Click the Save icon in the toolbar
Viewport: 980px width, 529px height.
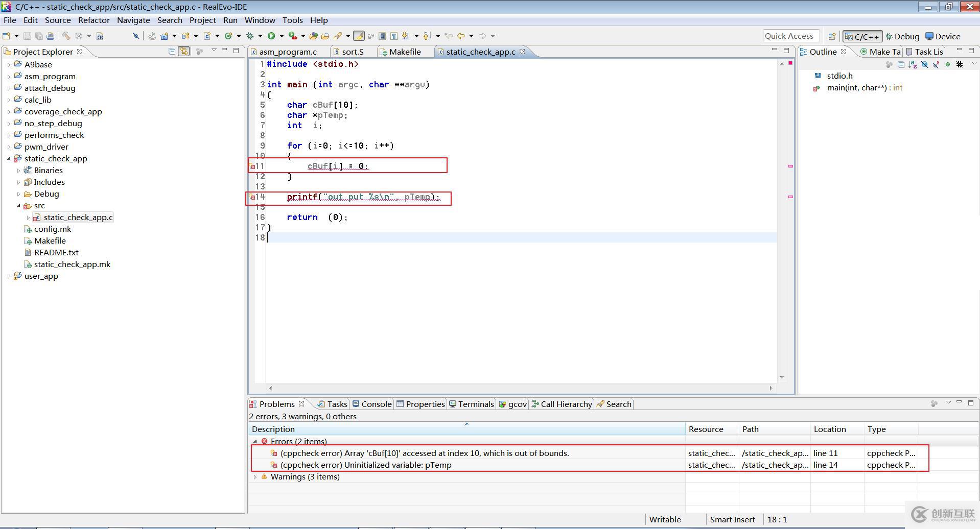27,36
